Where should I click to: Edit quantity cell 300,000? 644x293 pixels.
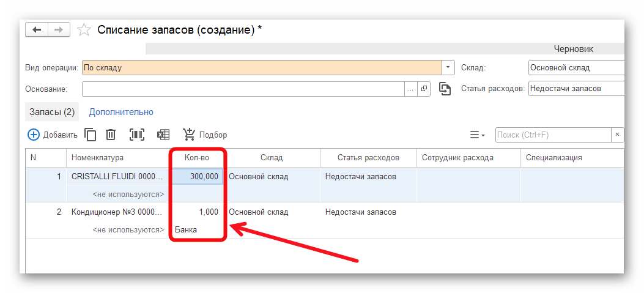pos(198,177)
